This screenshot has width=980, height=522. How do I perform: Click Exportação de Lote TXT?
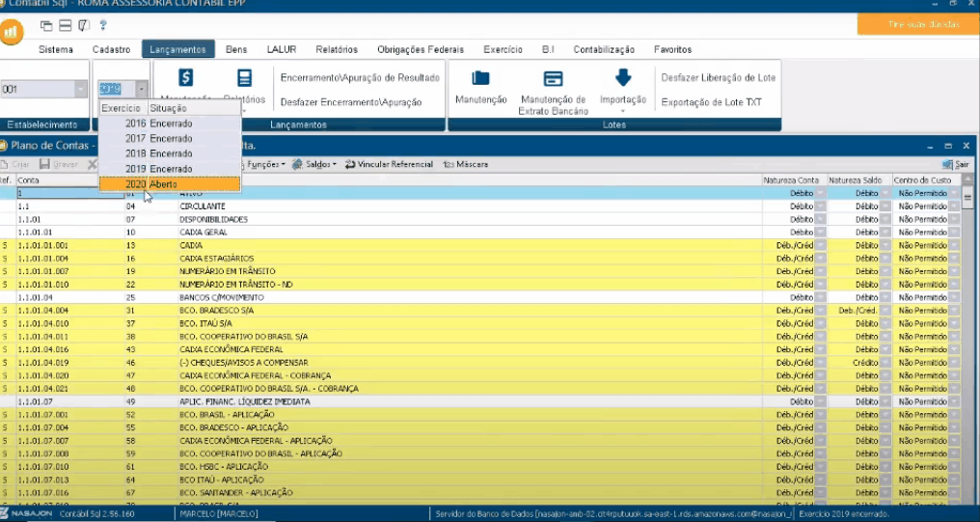pos(711,102)
